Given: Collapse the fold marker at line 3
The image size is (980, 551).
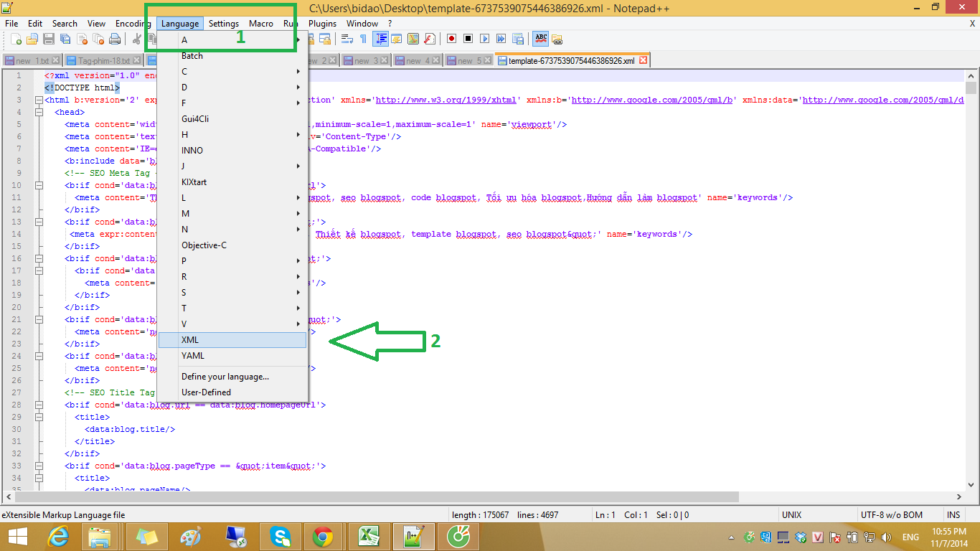Looking at the screenshot, I should (x=38, y=100).
